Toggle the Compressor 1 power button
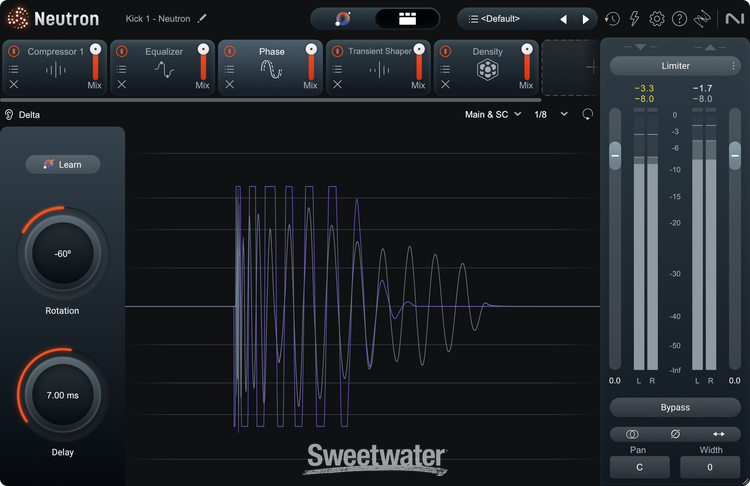 point(14,51)
